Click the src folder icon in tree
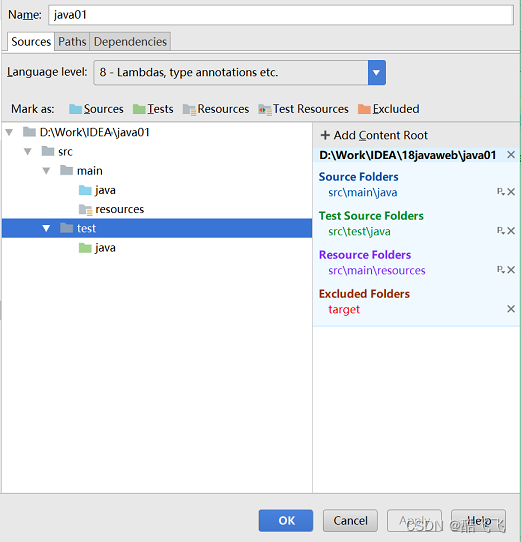The width and height of the screenshot is (521, 542). [x=48, y=151]
